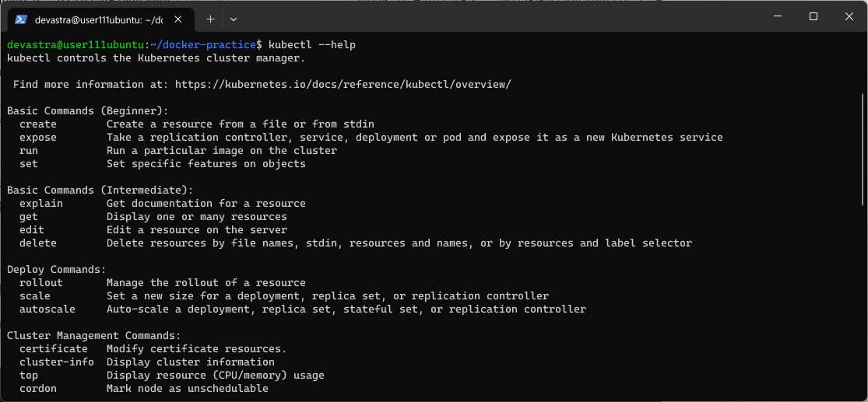Screen dimensions: 868x402
Task: Click the 'set' command name
Action: tap(29, 163)
